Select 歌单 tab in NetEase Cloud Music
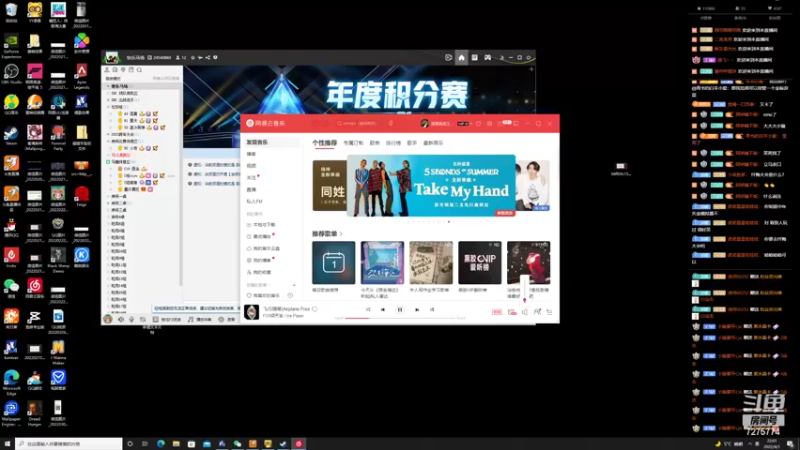The height and width of the screenshot is (450, 800). (375, 143)
